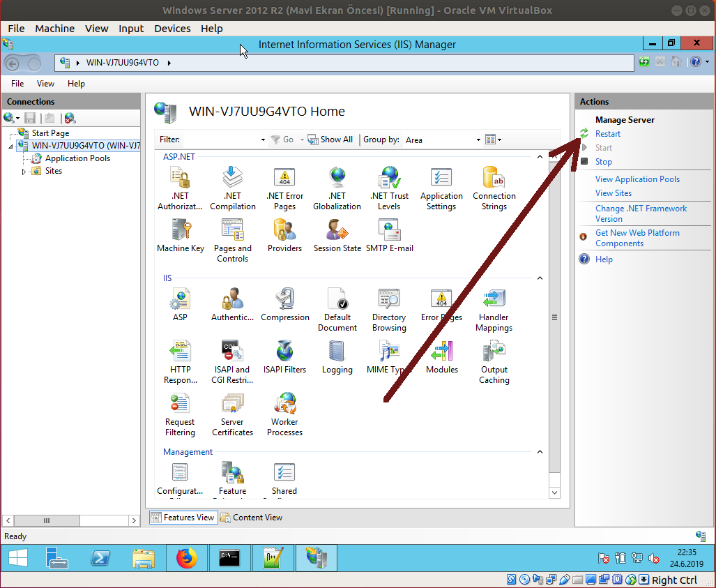This screenshot has width=716, height=588.
Task: Collapse the IIS group
Action: point(540,278)
